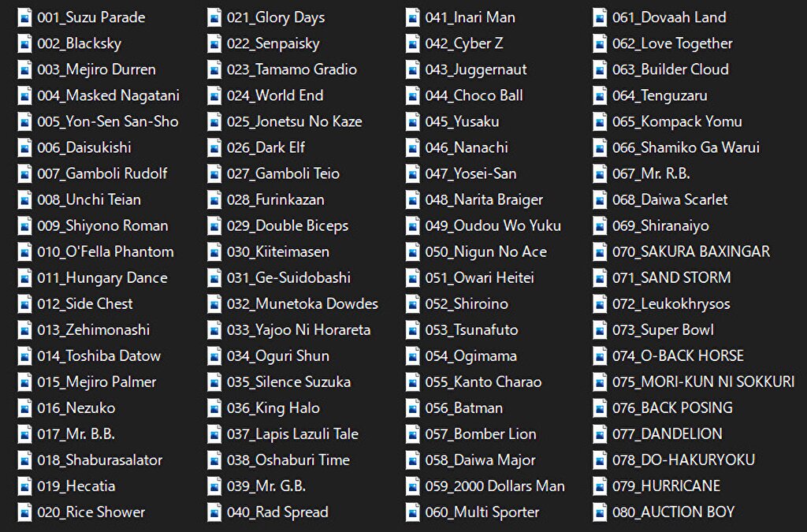This screenshot has height=532, width=807.
Task: Click the icon next to 007_Gamboli Rudolf
Action: (x=24, y=174)
